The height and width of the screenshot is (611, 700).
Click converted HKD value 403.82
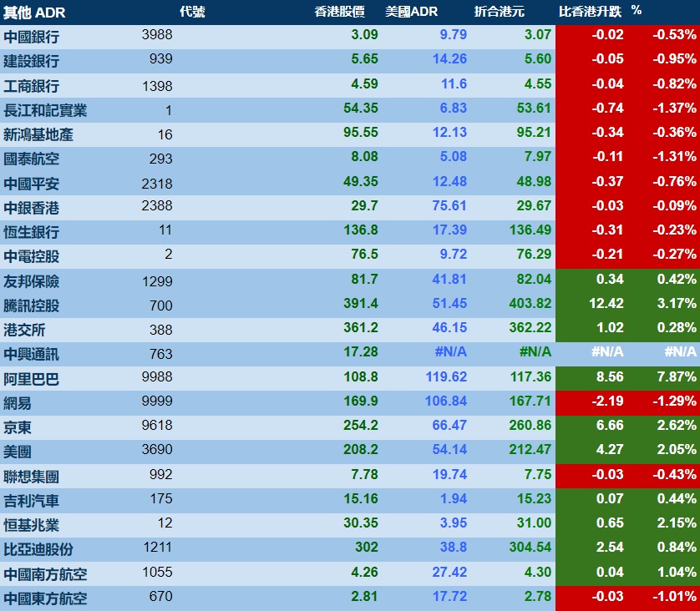[x=530, y=303]
